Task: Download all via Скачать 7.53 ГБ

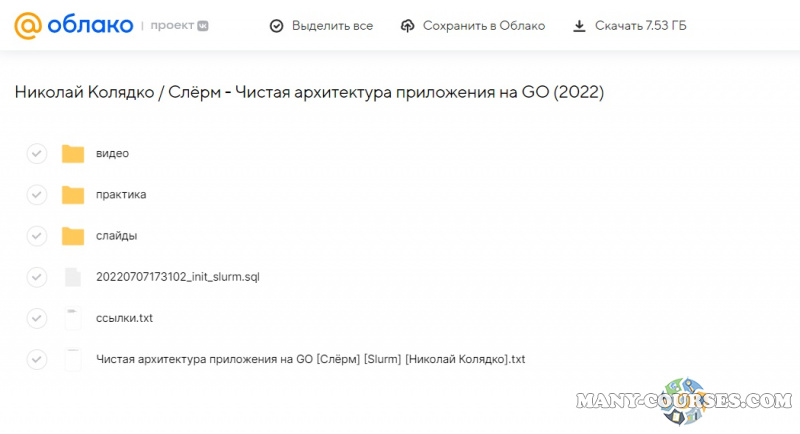Action: pos(640,26)
